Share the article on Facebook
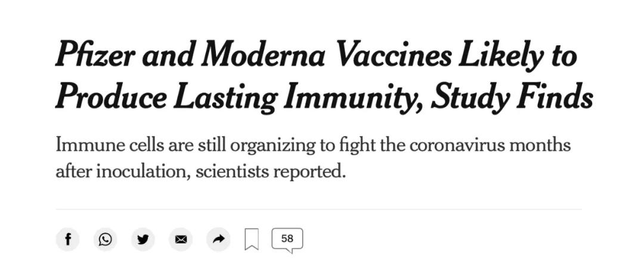 click(x=68, y=239)
